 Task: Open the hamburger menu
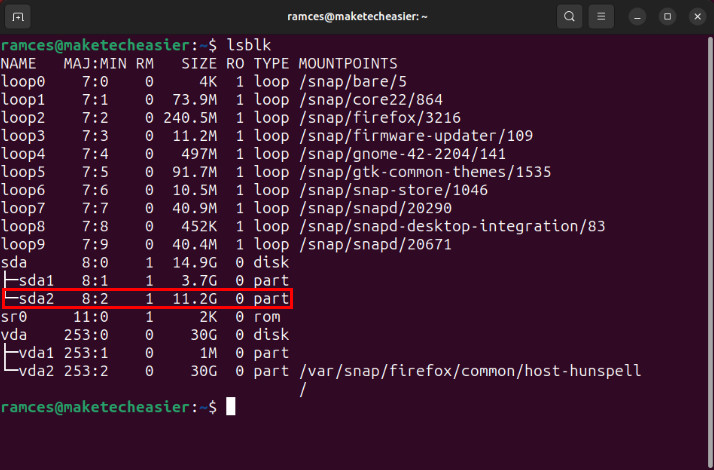point(601,17)
